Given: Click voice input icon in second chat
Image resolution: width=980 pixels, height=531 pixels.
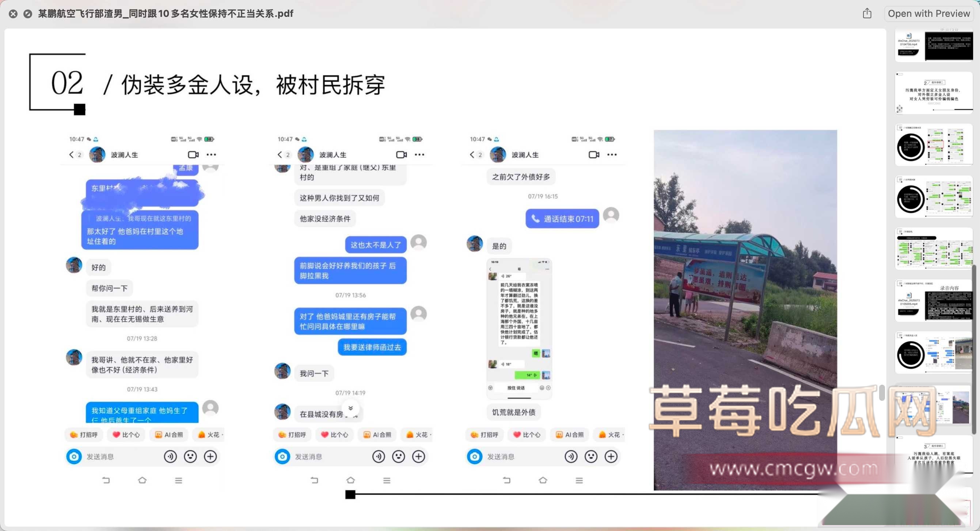Looking at the screenshot, I should 378,456.
